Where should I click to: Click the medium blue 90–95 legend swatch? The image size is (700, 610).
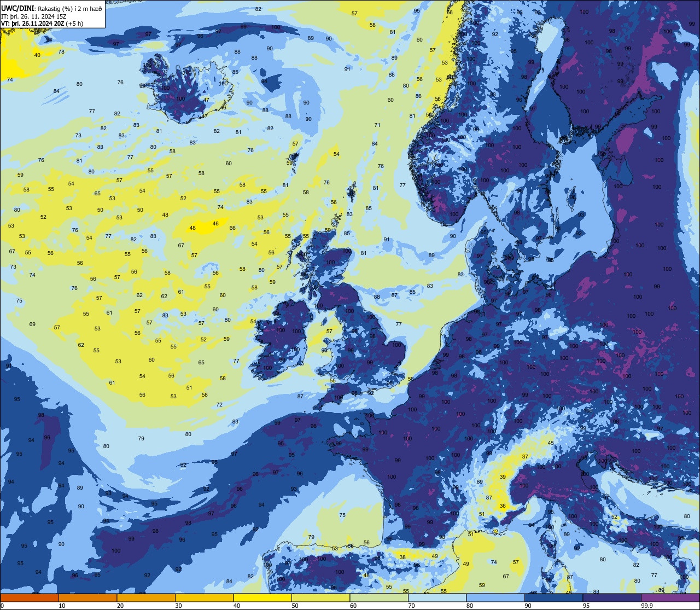click(x=553, y=597)
